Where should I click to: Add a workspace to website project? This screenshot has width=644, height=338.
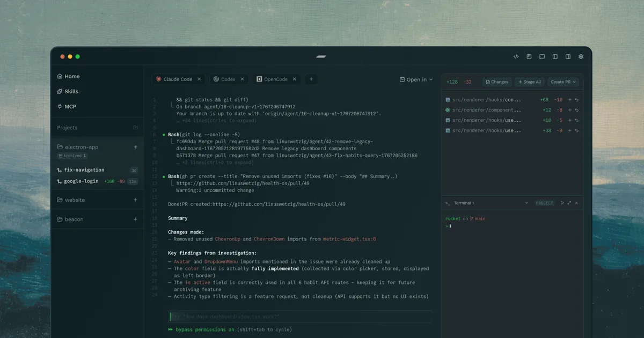click(x=135, y=200)
